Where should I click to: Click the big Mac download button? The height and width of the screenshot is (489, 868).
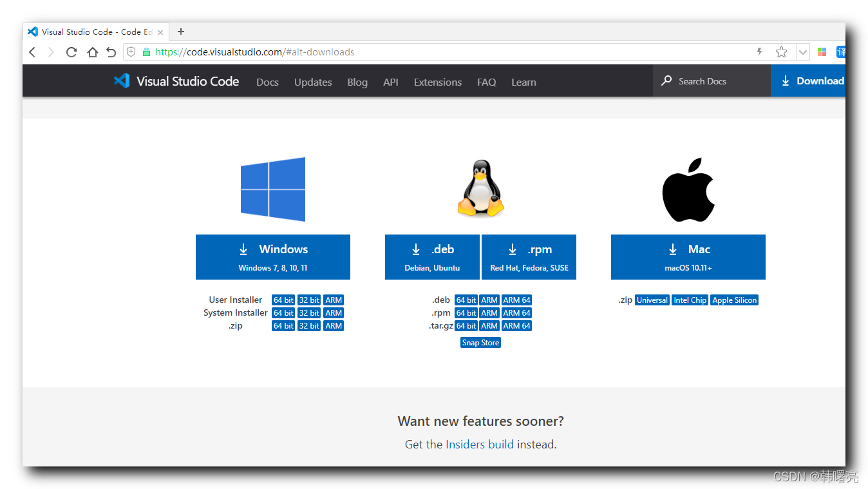tap(688, 257)
